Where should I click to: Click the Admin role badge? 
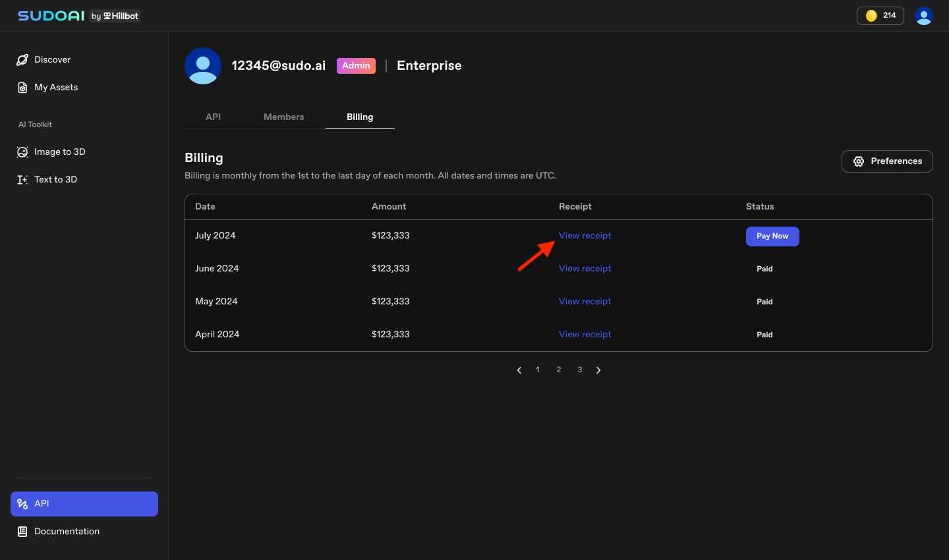[x=356, y=66]
